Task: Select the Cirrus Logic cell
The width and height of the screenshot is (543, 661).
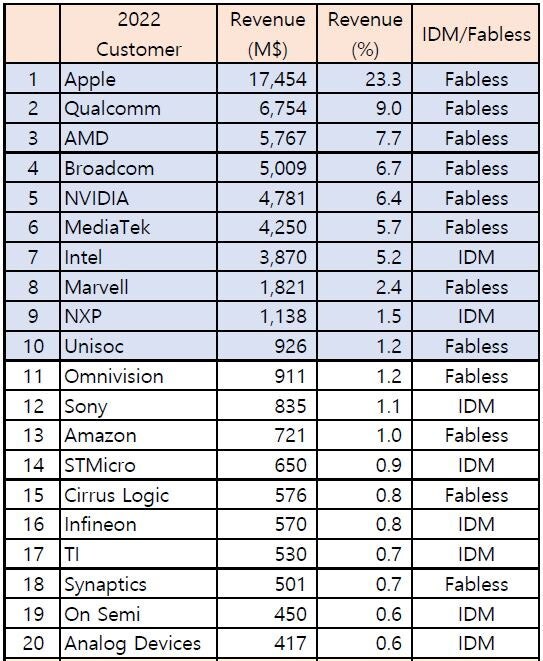Action: pos(139,494)
